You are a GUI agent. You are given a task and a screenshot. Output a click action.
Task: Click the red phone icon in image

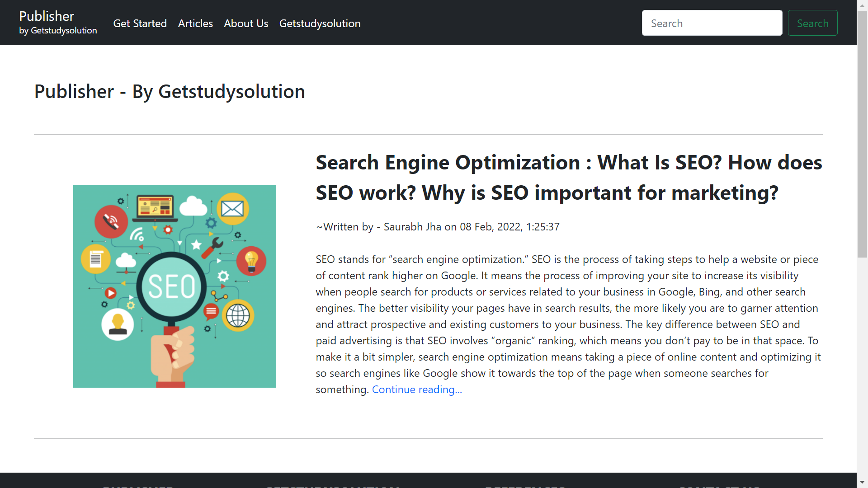[x=111, y=221]
